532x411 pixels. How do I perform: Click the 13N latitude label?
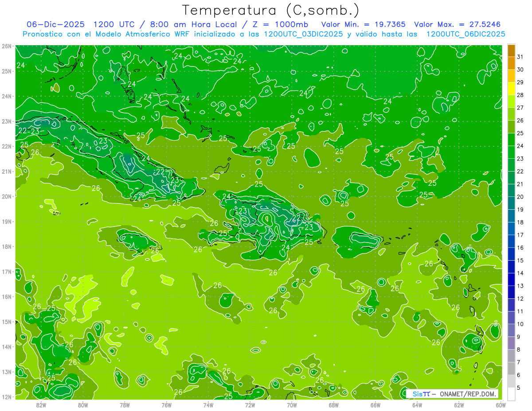click(6, 372)
